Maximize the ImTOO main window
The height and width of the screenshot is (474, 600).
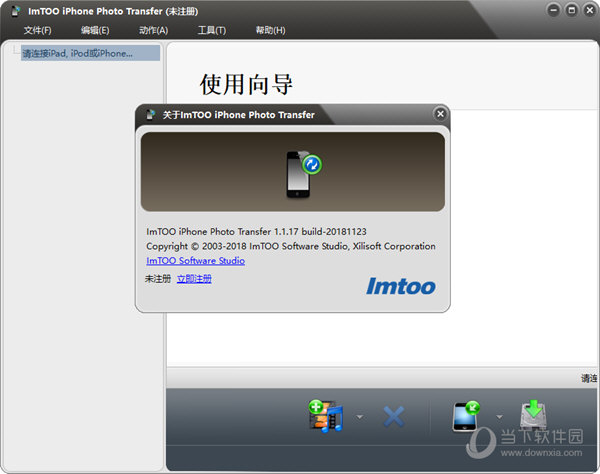[x=572, y=10]
